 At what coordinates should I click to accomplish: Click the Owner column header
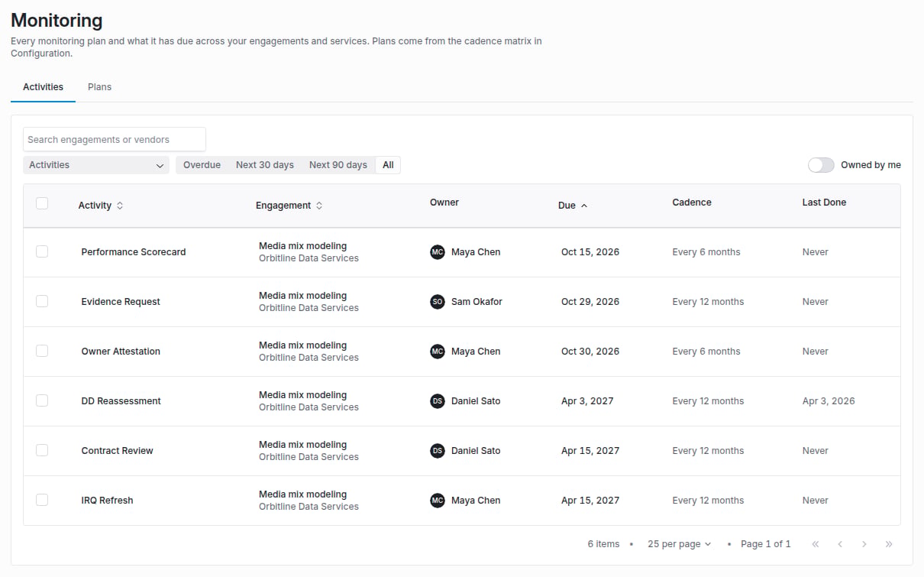pyautogui.click(x=444, y=203)
